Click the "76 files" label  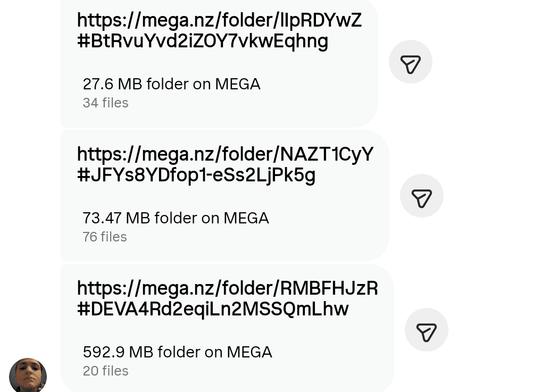[105, 237]
